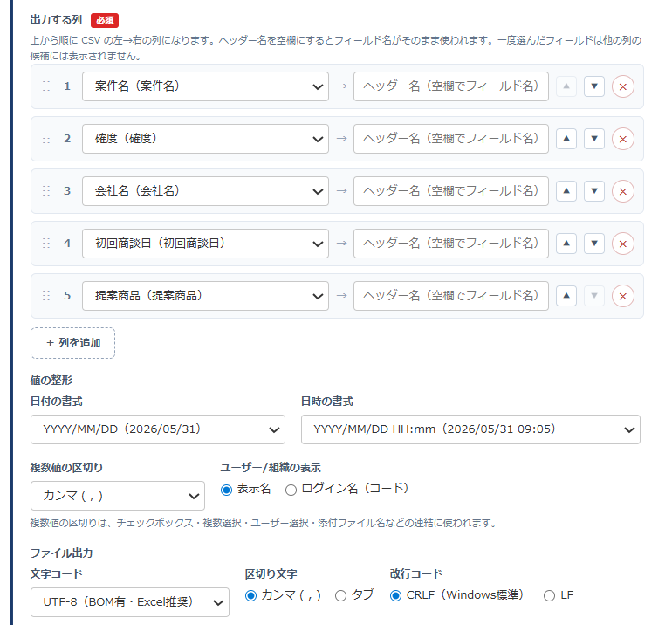Open the 文字コード UTF-8 dropdown

(130, 602)
